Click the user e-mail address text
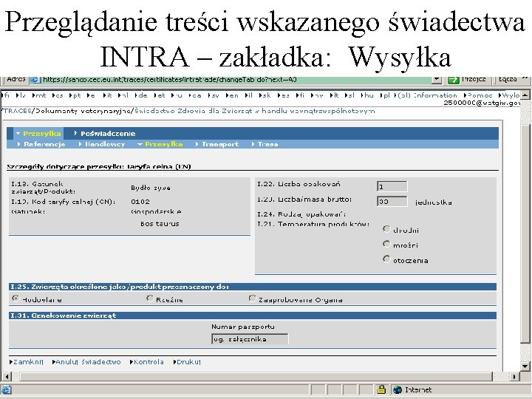This screenshot has height=399, width=532. point(482,103)
